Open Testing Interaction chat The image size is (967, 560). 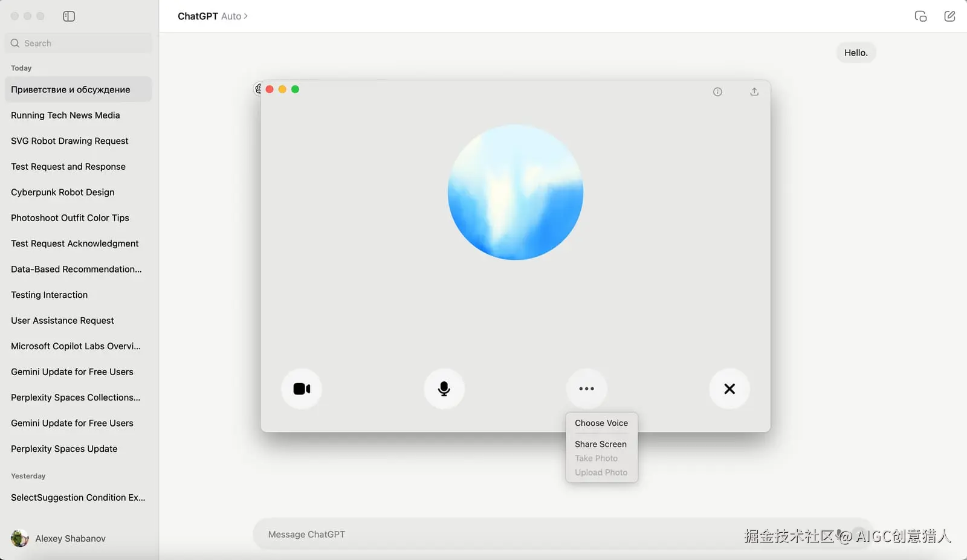click(x=79, y=295)
